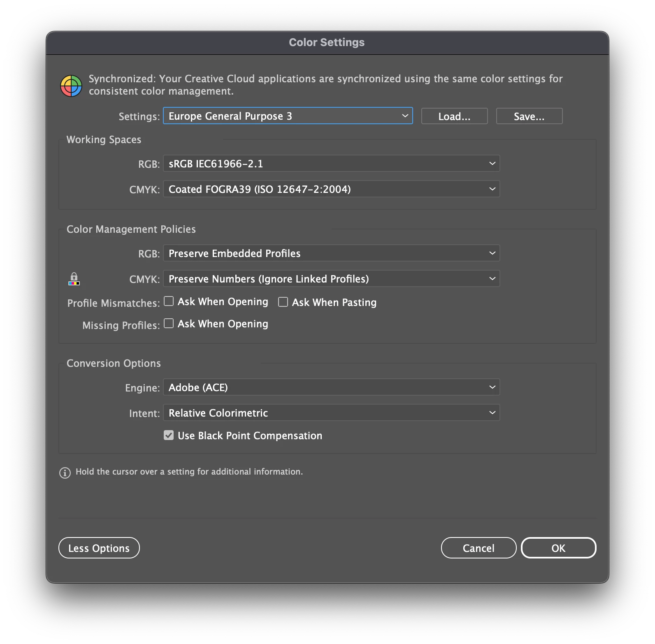Screen dimensions: 655x644
Task: Click the Settings label
Action: [x=139, y=117]
